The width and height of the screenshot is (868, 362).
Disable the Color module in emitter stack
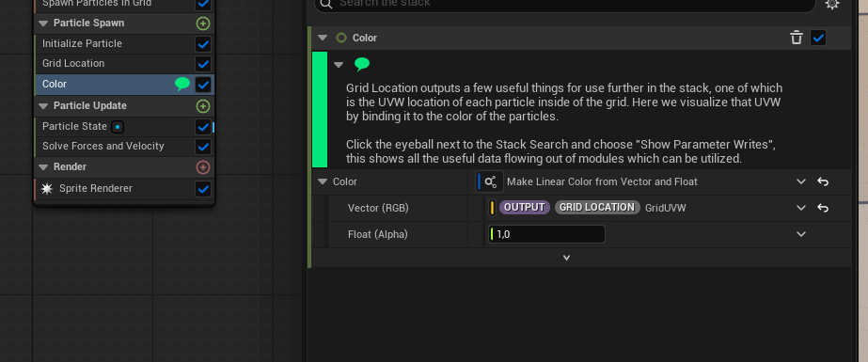[203, 84]
